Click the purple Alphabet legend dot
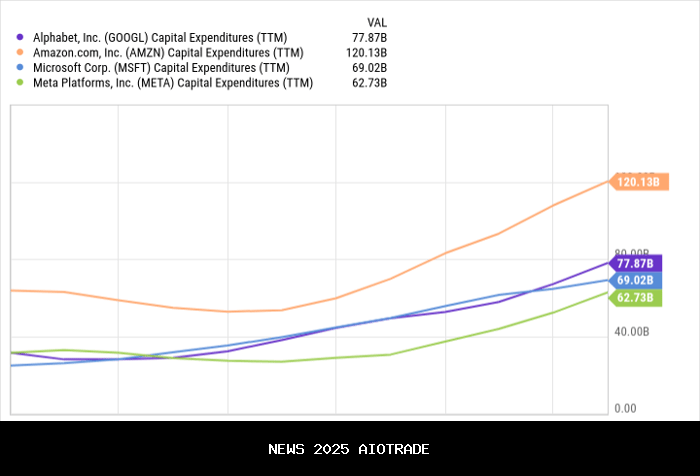Viewport: 700px width, 476px height. [x=21, y=37]
